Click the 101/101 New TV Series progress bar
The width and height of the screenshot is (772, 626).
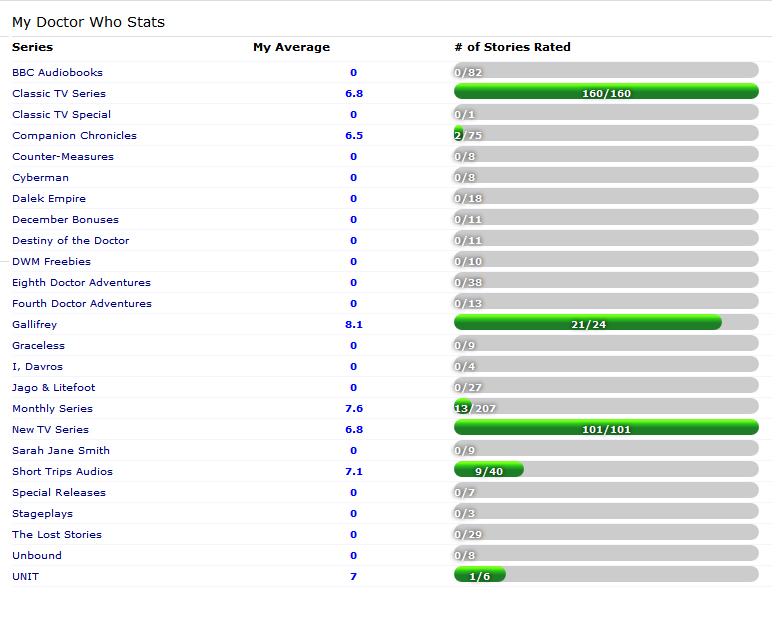click(606, 428)
